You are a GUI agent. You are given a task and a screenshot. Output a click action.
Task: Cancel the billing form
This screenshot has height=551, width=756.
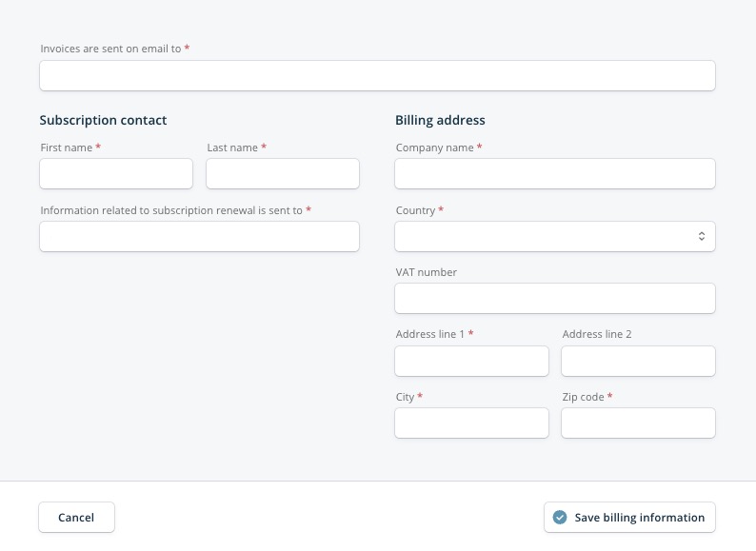tap(77, 518)
